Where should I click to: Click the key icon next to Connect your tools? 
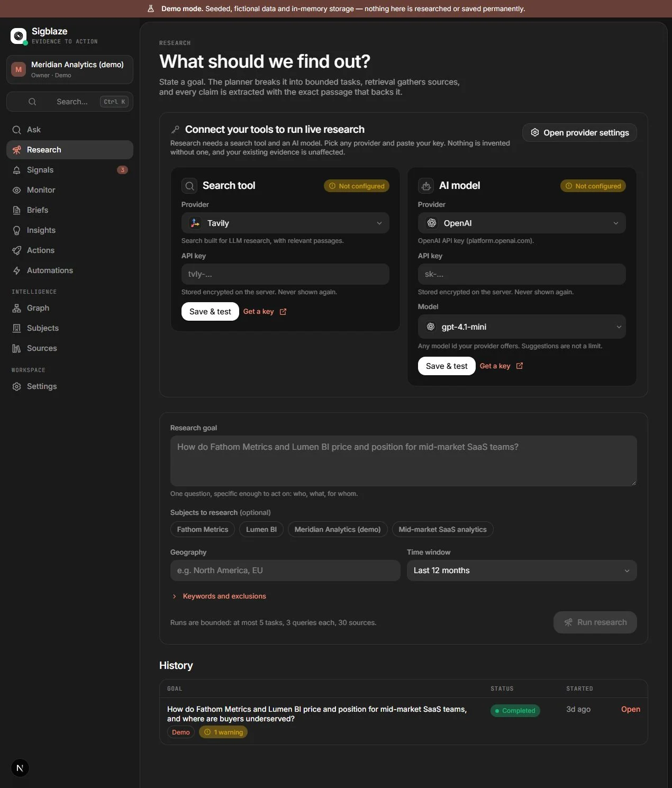[175, 130]
